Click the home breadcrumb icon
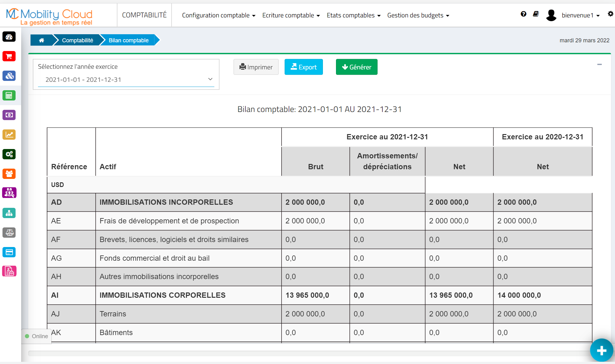 [41, 40]
